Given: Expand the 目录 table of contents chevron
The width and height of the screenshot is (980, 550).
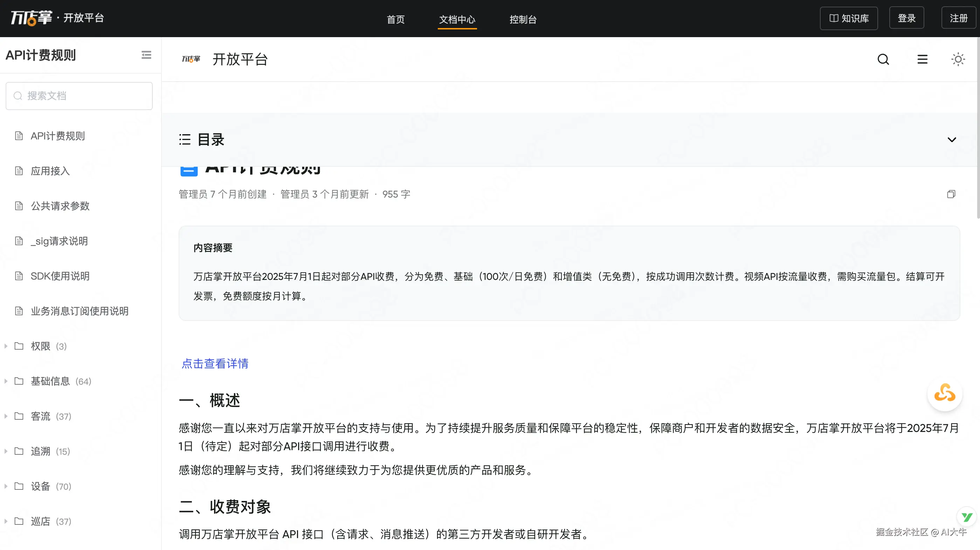Looking at the screenshot, I should point(952,140).
